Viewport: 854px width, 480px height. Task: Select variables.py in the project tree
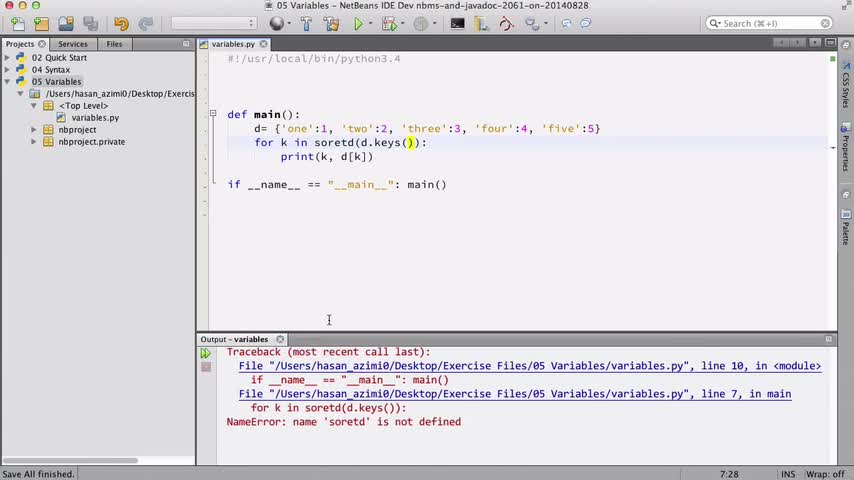[x=95, y=118]
